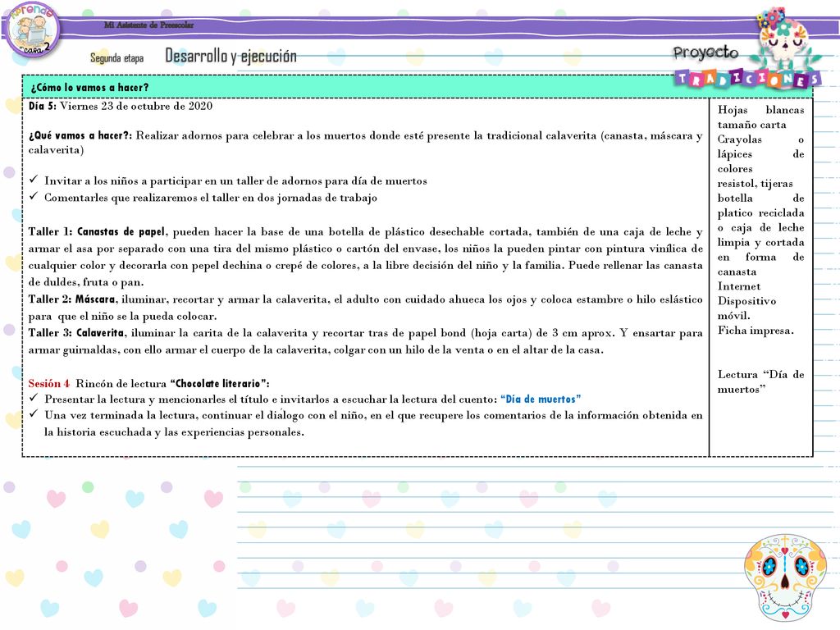Select 'Taller 2: Máscara' text
Image resolution: width=840 pixels, height=630 pixels.
73,299
